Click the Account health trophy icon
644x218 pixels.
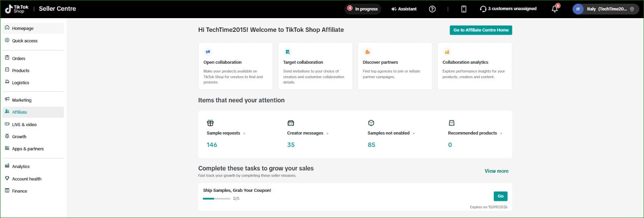(x=7, y=179)
